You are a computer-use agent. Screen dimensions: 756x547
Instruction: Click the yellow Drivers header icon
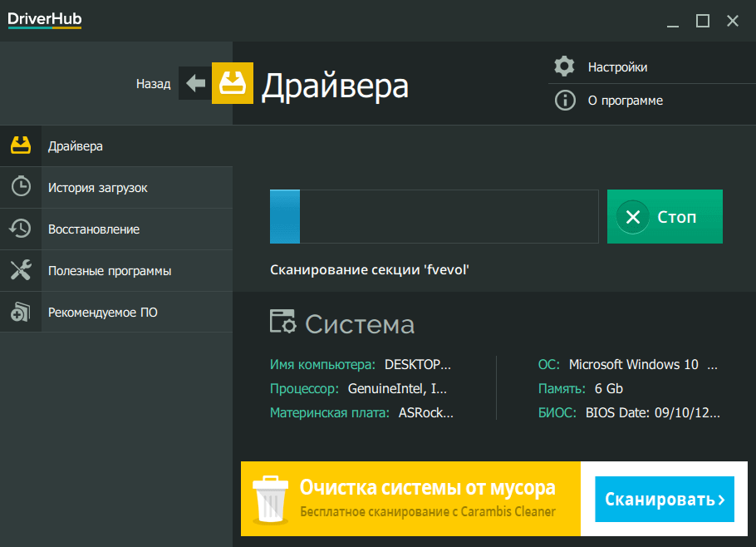(x=233, y=83)
